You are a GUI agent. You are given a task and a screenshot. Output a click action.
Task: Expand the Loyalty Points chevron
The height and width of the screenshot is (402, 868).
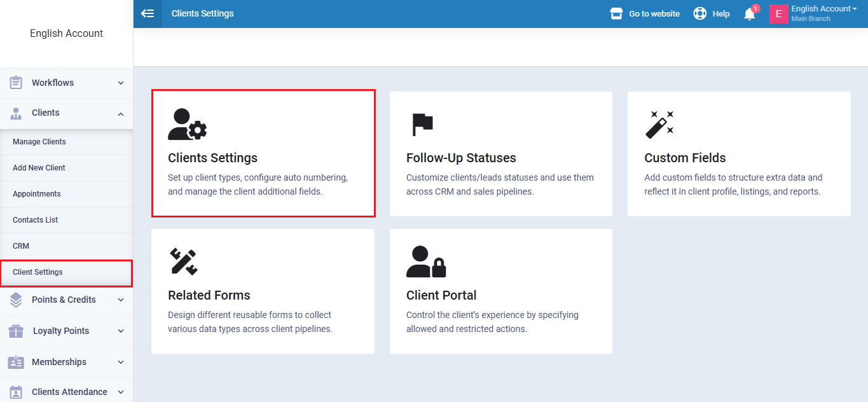[x=121, y=331]
